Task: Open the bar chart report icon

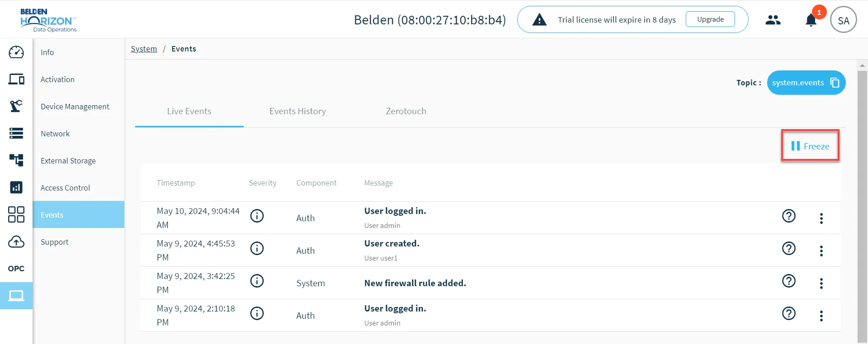Action: tap(16, 187)
